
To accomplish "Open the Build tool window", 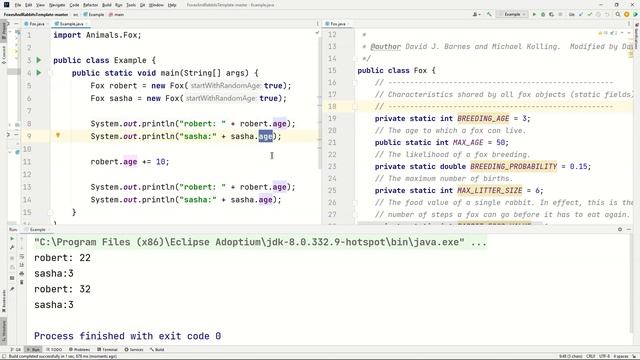I will (x=157, y=350).
